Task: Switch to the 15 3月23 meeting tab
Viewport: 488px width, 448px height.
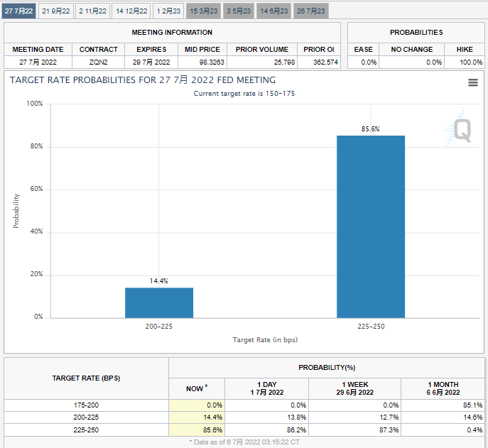Action: pyautogui.click(x=204, y=11)
